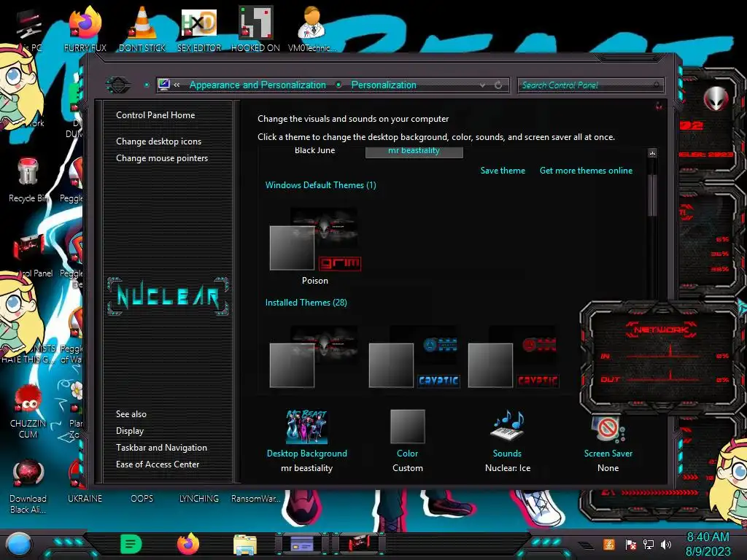Viewport: 747px width, 560px height.
Task: Open Change desktop icons link
Action: click(158, 141)
